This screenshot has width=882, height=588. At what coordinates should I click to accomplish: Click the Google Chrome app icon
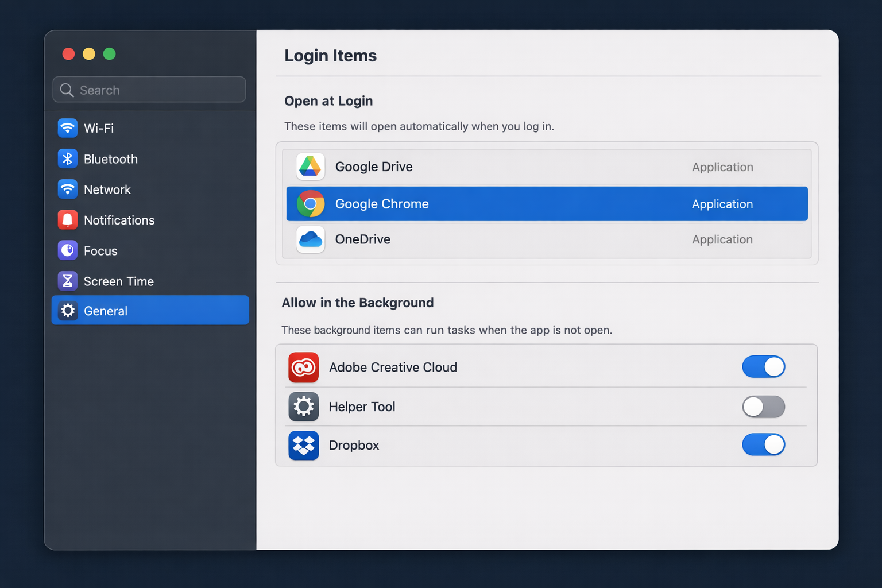tap(310, 204)
